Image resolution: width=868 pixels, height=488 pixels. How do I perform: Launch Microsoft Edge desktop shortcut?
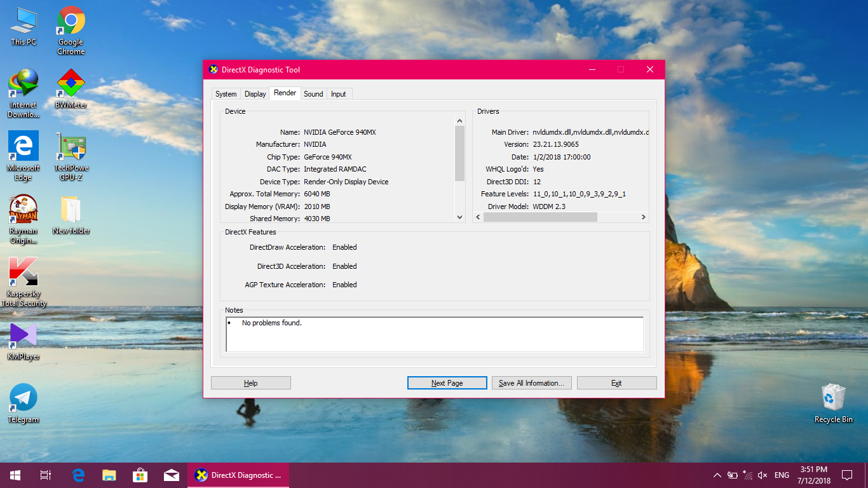pos(24,156)
